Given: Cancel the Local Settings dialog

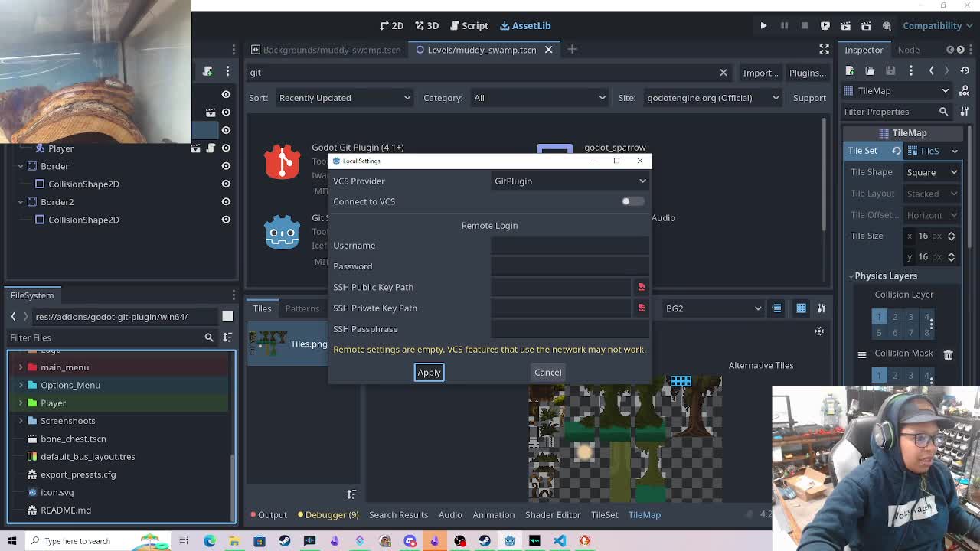Looking at the screenshot, I should click(x=547, y=372).
